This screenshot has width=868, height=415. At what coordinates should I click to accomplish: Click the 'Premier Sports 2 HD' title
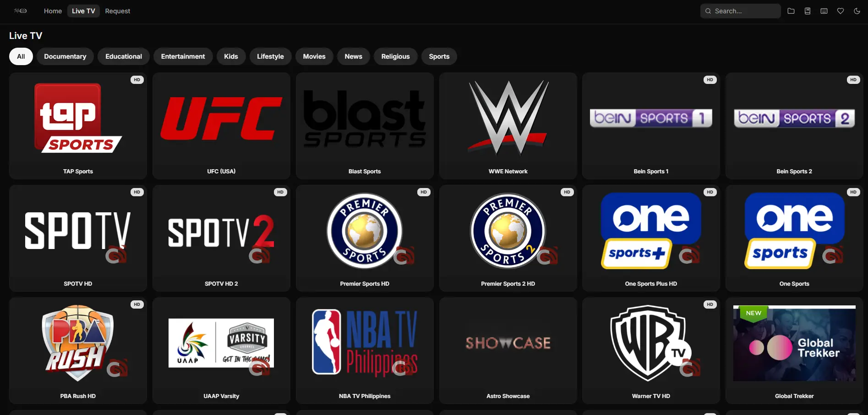508,284
